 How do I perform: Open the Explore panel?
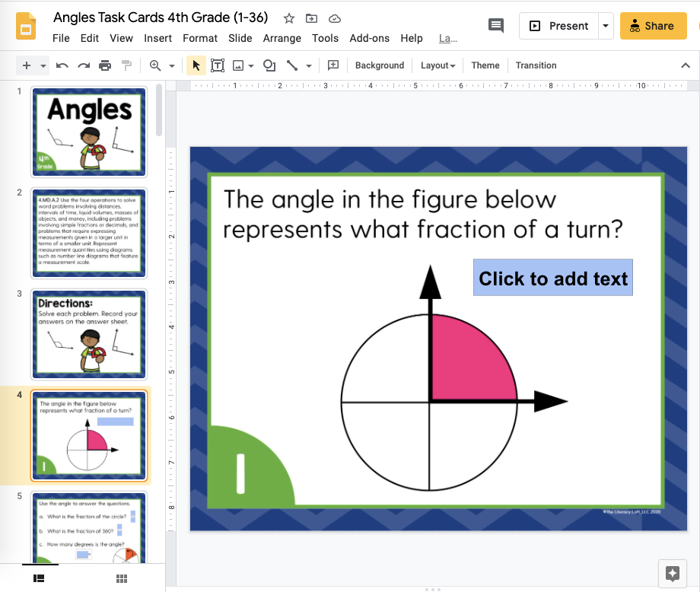coord(672,573)
